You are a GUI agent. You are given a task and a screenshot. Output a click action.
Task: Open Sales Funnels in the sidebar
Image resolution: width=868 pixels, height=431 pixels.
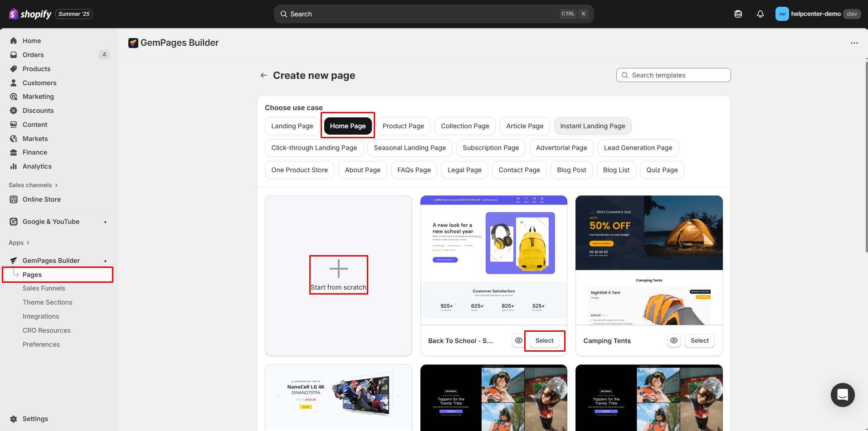[x=44, y=288]
